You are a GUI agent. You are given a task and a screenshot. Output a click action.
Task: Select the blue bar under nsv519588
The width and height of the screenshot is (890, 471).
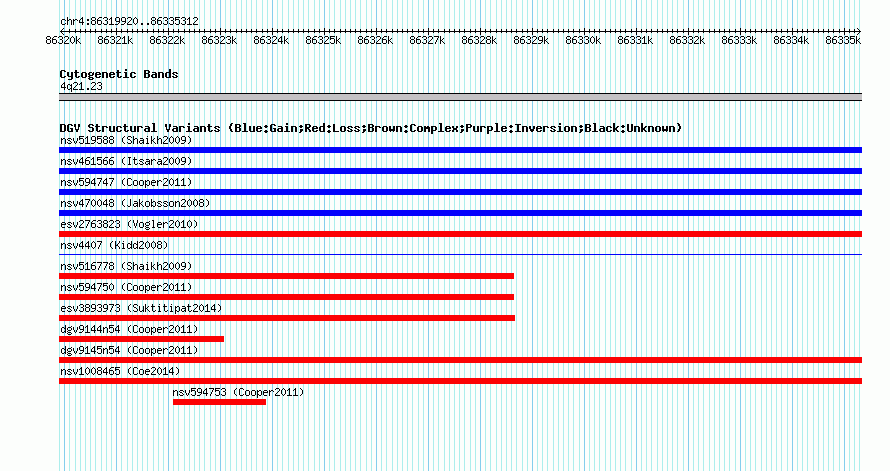(460, 150)
